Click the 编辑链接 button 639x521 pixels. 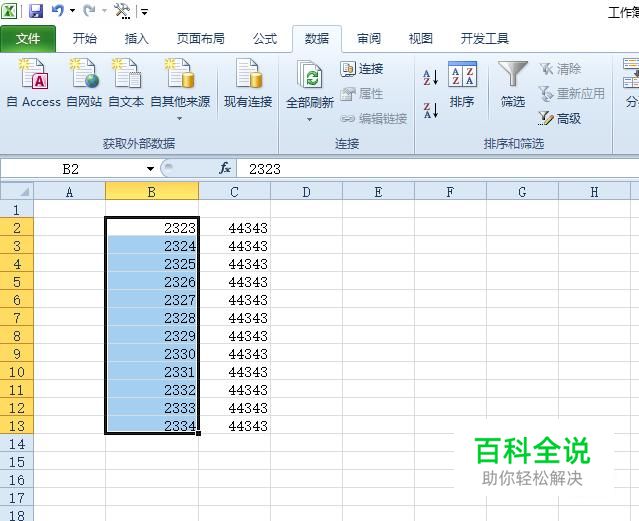(x=373, y=119)
